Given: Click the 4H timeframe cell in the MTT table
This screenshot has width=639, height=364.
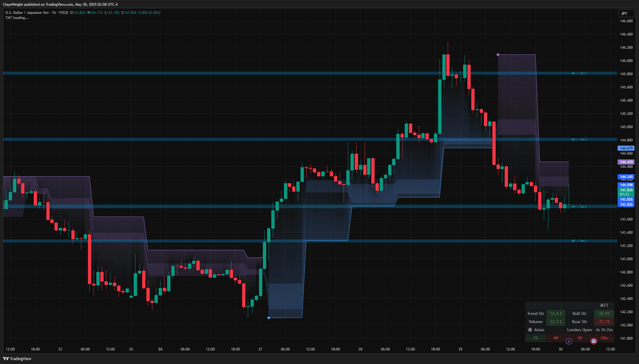Looking at the screenshot, I should coord(556,338).
